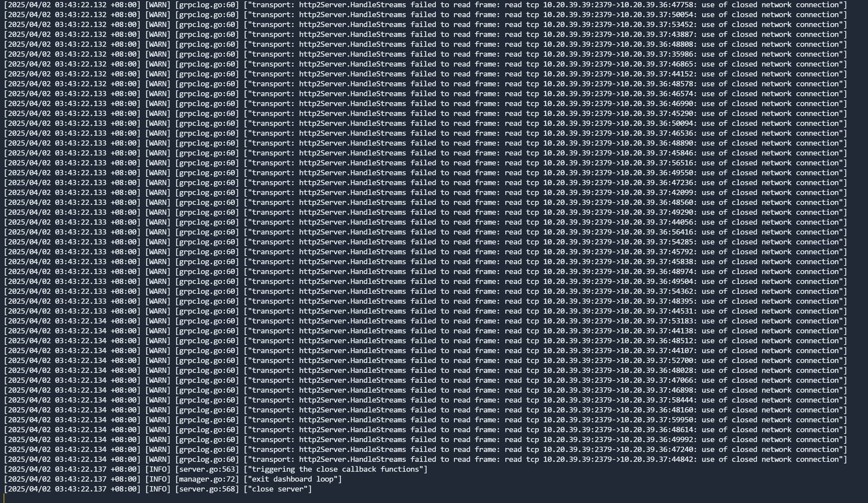The image size is (868, 503).
Task: Click the address ending in port 43887
Action: [655, 34]
